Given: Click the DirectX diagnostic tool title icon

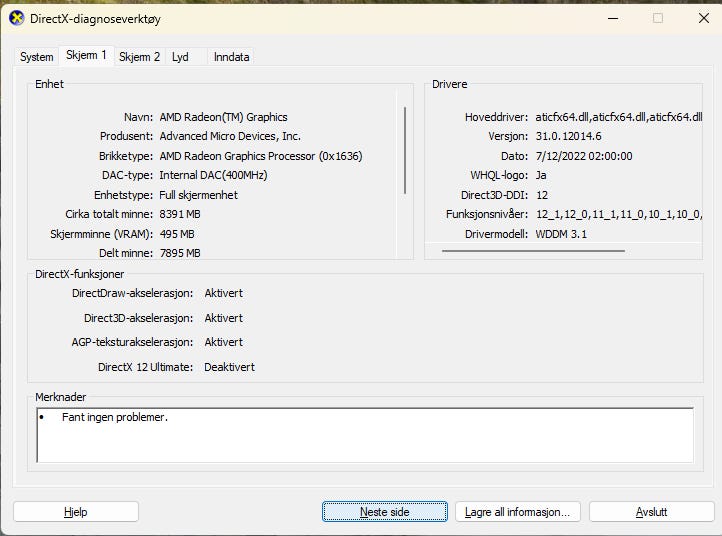Looking at the screenshot, I should [17, 19].
